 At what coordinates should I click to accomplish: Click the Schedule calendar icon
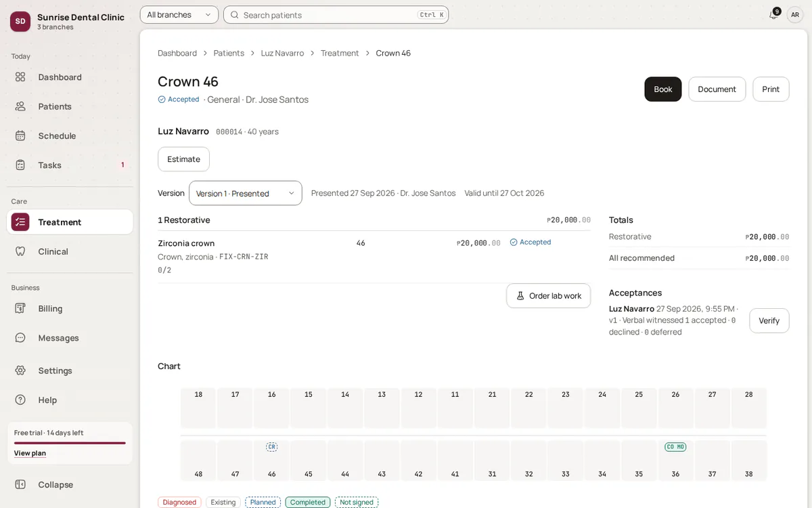coord(20,135)
